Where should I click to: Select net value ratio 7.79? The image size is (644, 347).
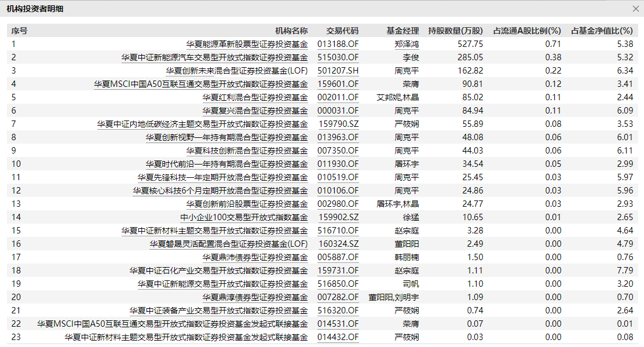click(625, 271)
